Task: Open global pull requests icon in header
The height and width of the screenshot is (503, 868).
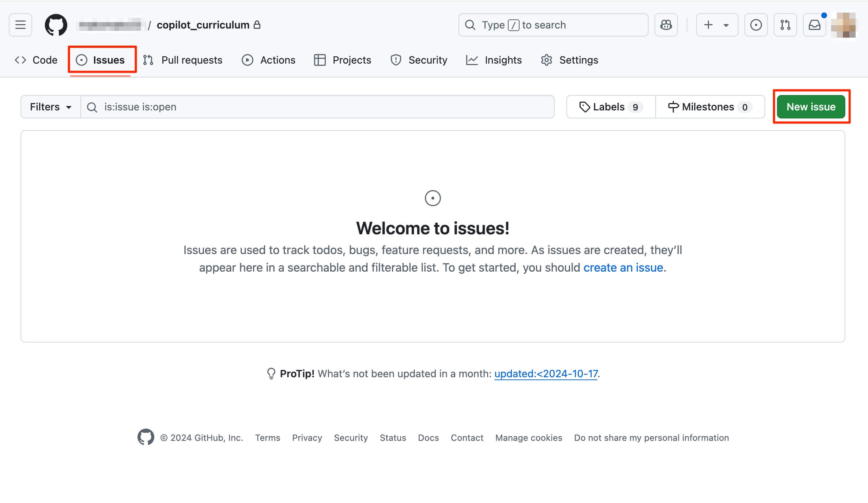Action: click(x=785, y=25)
